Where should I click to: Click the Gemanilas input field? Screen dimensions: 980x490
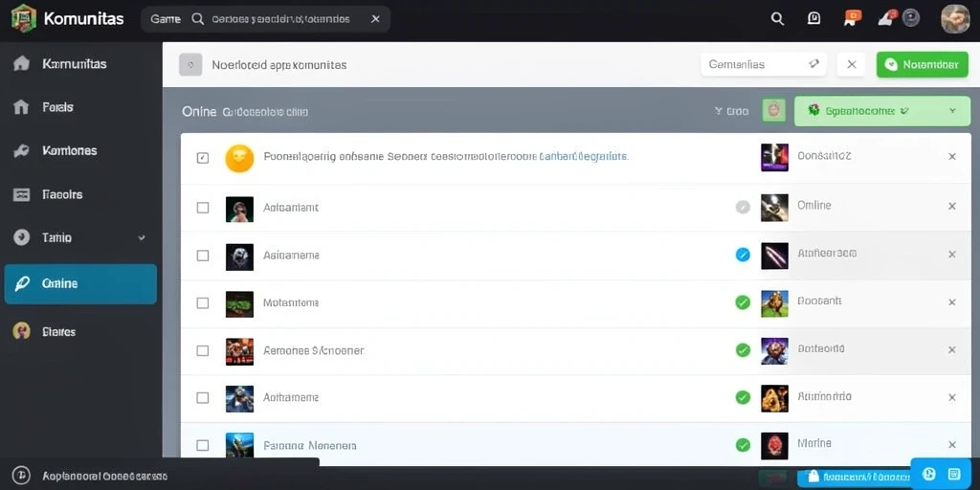pos(763,64)
